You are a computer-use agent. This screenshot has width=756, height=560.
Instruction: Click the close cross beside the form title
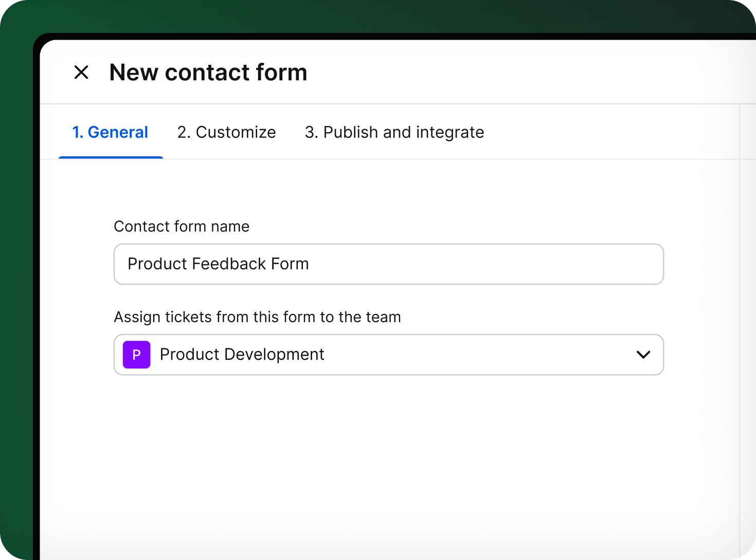(81, 73)
